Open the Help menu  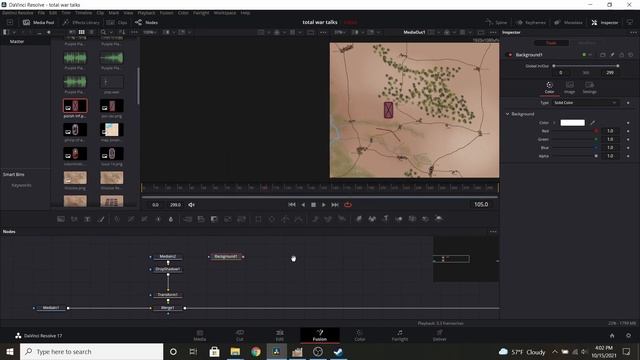pyautogui.click(x=245, y=13)
